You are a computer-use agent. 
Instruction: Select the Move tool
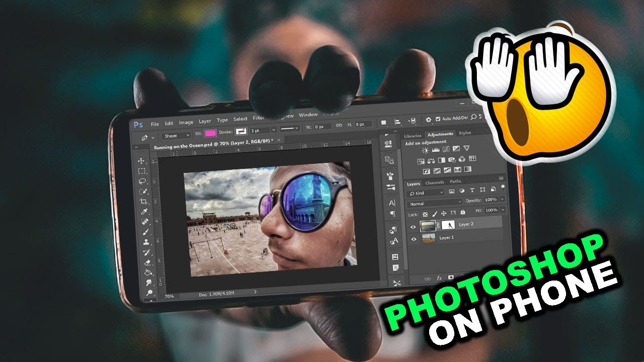pos(141,161)
